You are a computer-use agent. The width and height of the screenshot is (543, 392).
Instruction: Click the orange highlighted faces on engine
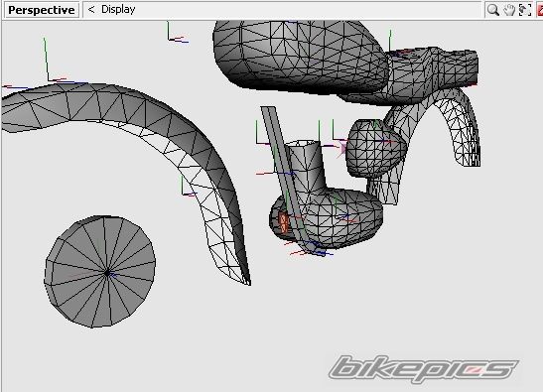pyautogui.click(x=283, y=222)
